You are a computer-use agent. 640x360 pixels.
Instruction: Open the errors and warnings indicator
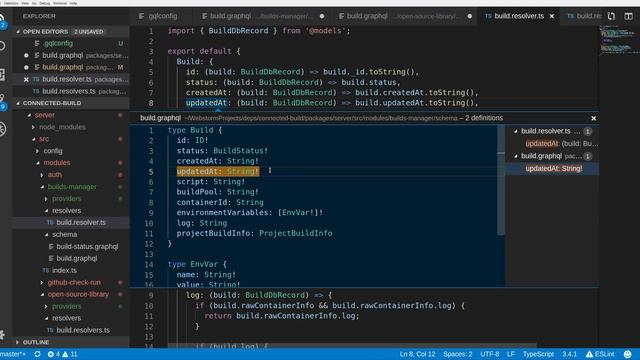click(x=62, y=354)
